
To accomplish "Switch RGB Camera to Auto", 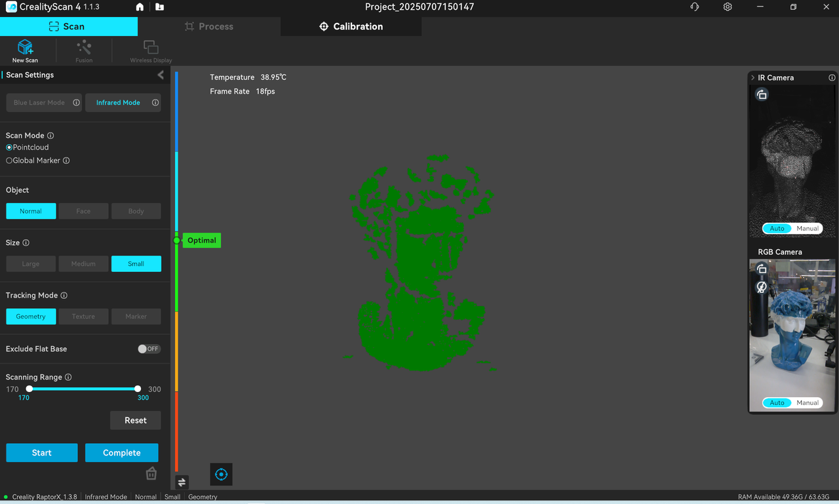I will point(777,403).
